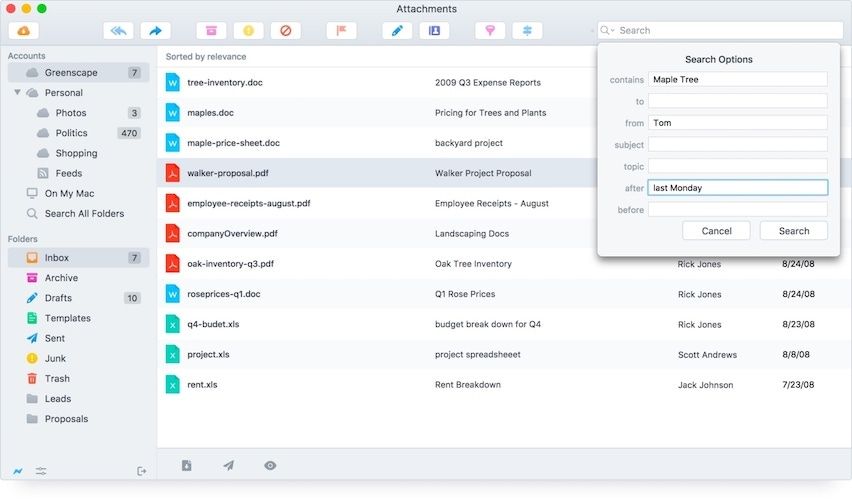
Task: Toggle the eye preview icon
Action: [x=270, y=465]
